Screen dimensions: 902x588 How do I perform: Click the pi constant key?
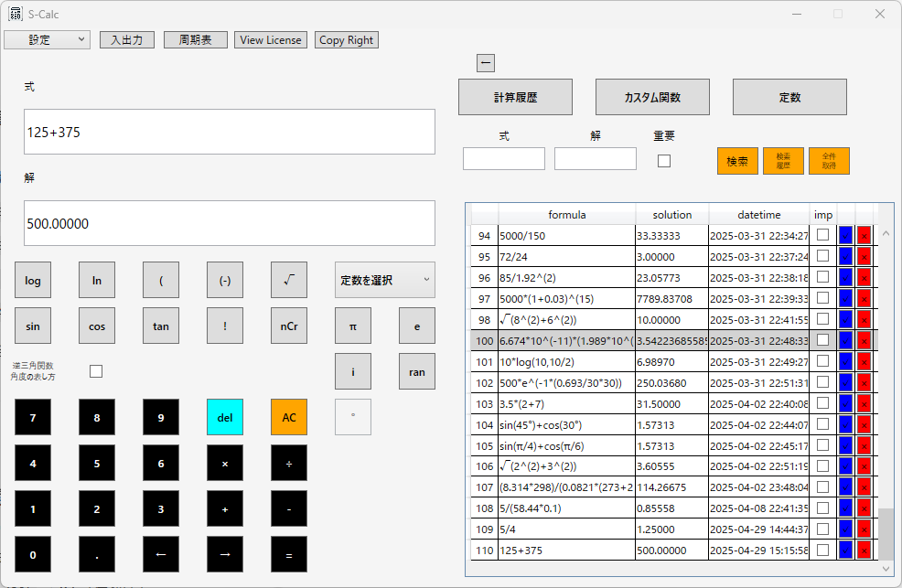(352, 326)
